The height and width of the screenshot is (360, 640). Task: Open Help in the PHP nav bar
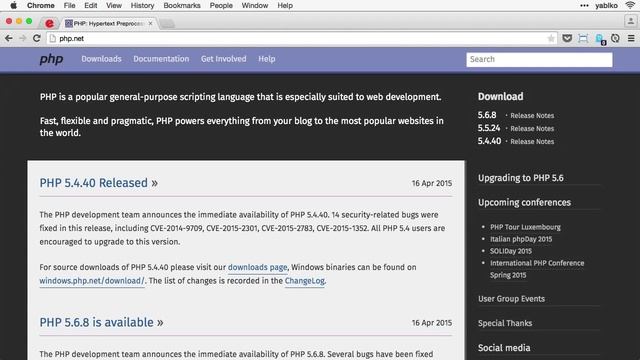[267, 59]
